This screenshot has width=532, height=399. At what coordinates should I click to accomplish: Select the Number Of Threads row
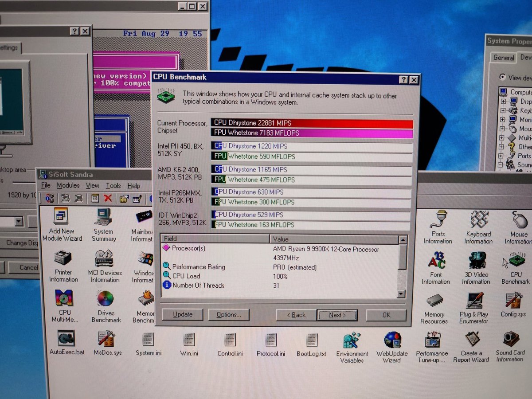[279, 286]
